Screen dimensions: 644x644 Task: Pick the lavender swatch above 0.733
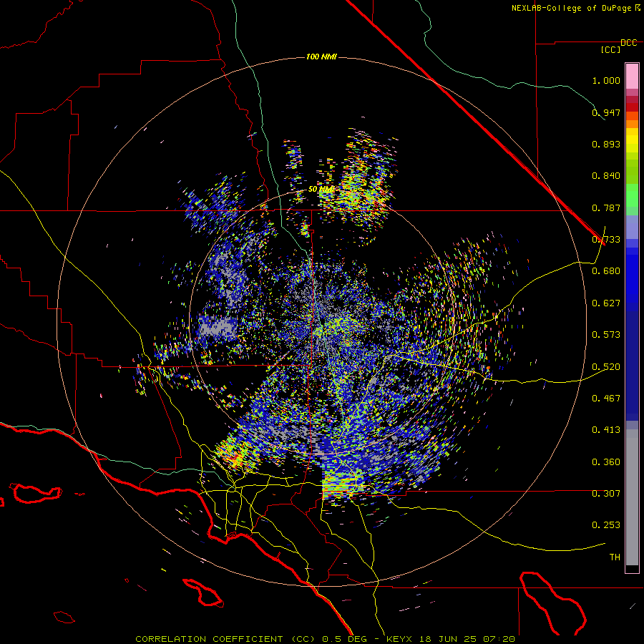(x=632, y=227)
